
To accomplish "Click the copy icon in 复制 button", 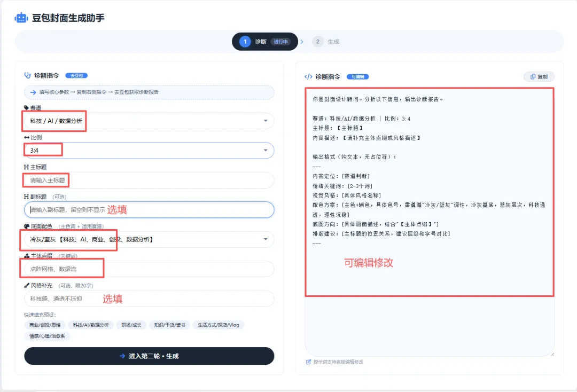I will click(x=533, y=76).
